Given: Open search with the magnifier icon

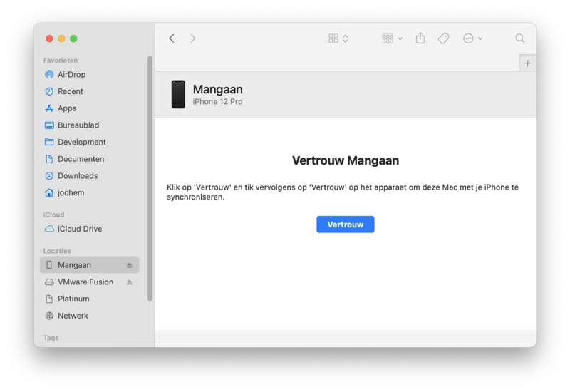Looking at the screenshot, I should point(520,38).
